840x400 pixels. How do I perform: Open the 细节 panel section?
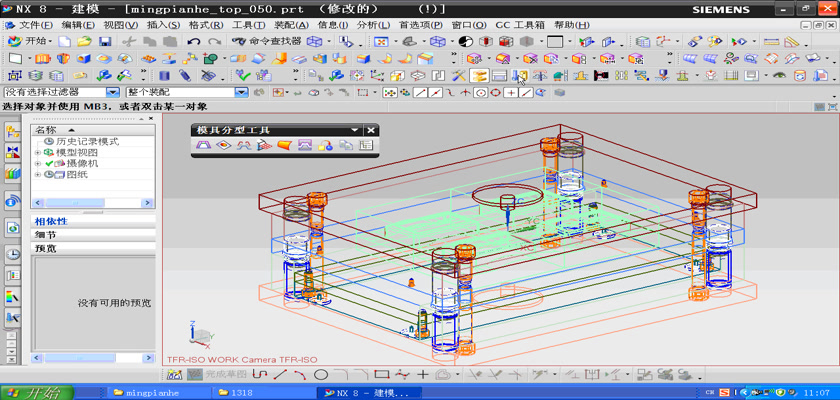pos(93,235)
